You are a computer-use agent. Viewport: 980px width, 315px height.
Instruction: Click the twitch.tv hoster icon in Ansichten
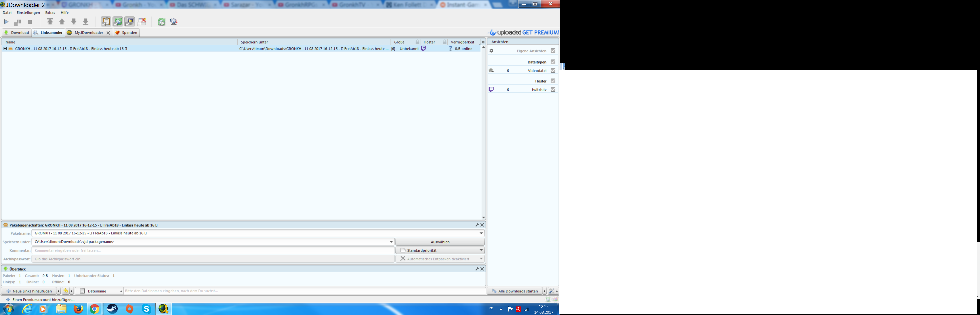click(x=491, y=89)
